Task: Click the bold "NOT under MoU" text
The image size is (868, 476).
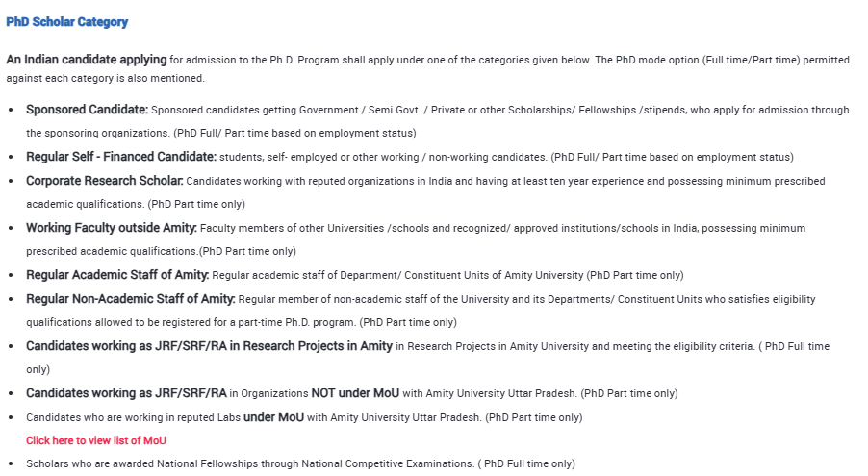Action: 355,393
